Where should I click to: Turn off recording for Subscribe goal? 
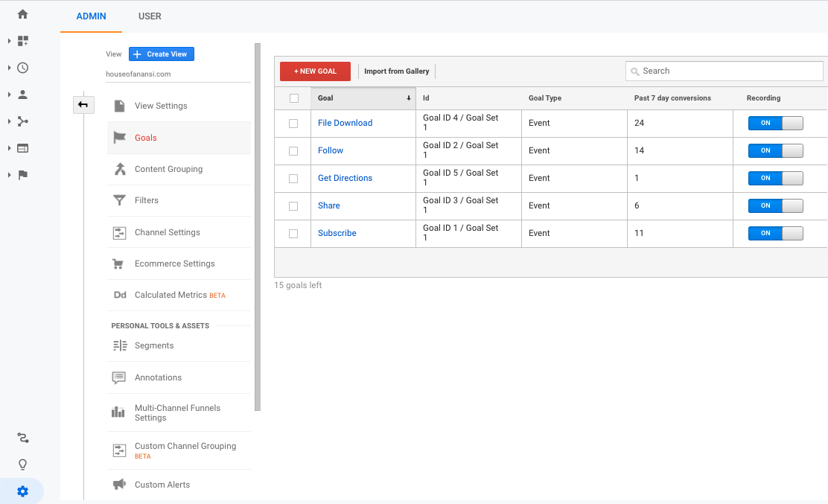[x=775, y=233]
